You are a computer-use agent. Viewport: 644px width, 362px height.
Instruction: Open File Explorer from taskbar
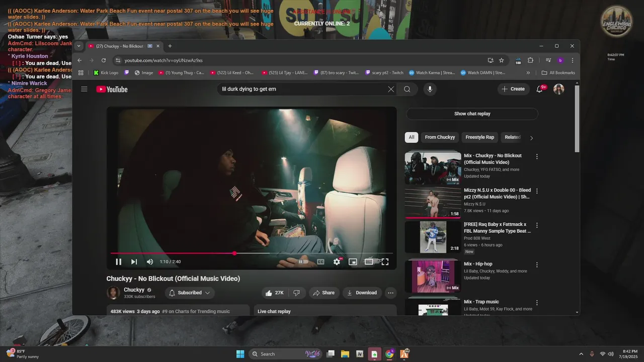pyautogui.click(x=345, y=354)
